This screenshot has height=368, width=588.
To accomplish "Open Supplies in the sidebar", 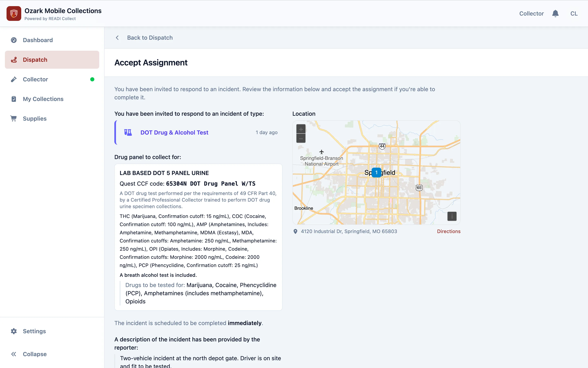I will point(52,119).
